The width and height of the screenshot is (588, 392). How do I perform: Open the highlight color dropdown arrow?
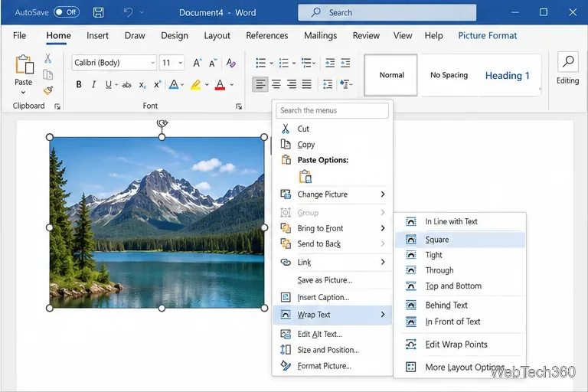click(x=207, y=85)
